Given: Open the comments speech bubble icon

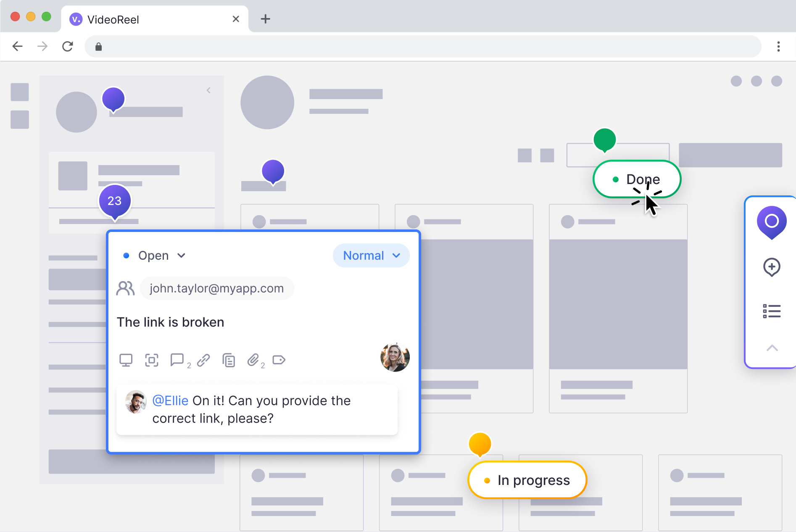Looking at the screenshot, I should click(177, 360).
